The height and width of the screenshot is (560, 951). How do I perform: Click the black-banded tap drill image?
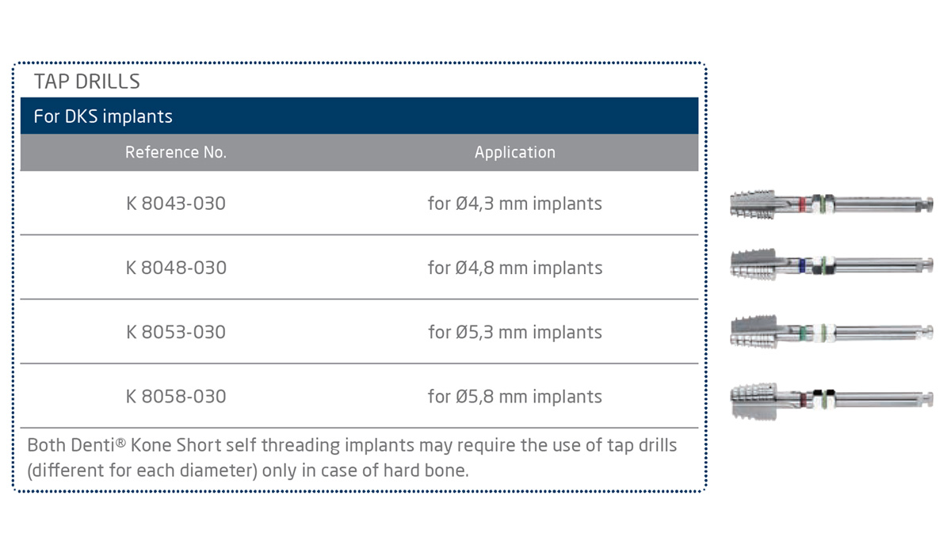tap(831, 397)
